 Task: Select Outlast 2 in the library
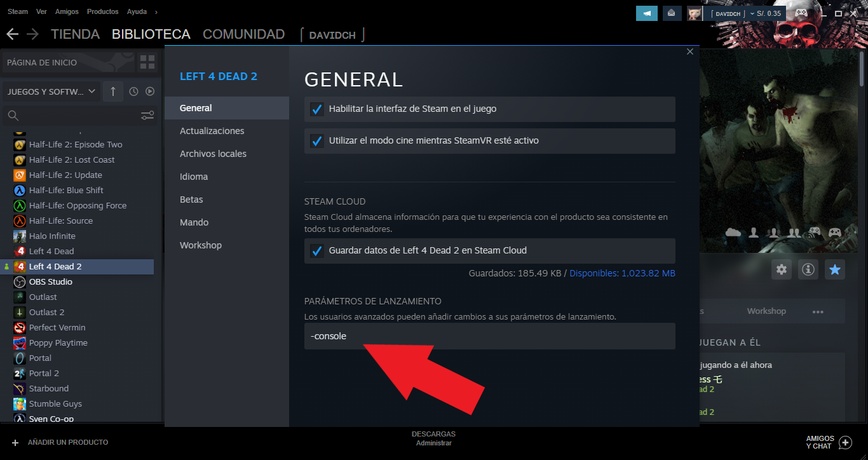pos(47,312)
